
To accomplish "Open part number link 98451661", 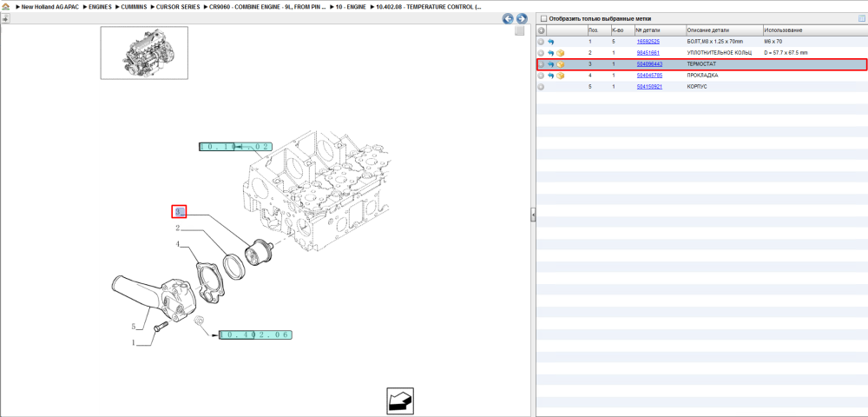I will [x=648, y=53].
